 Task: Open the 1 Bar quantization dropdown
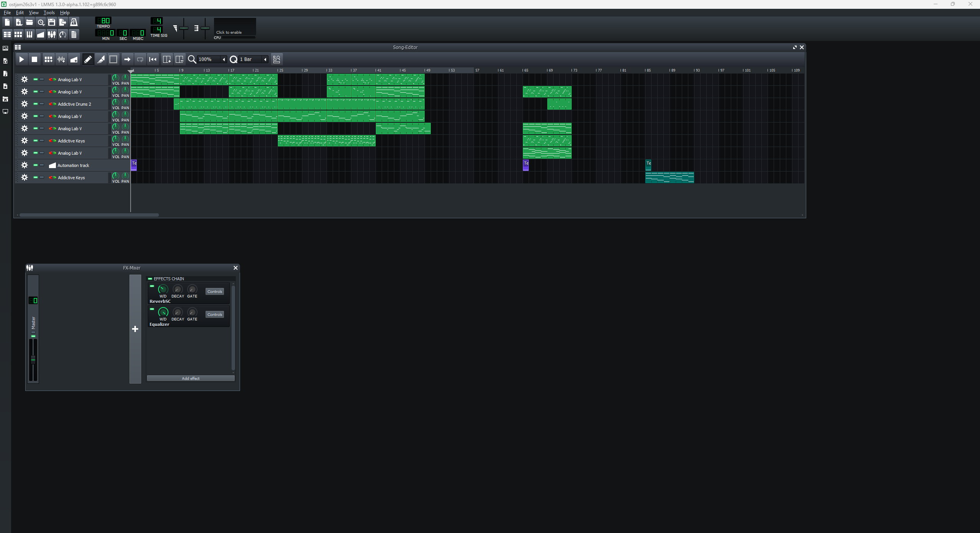253,59
